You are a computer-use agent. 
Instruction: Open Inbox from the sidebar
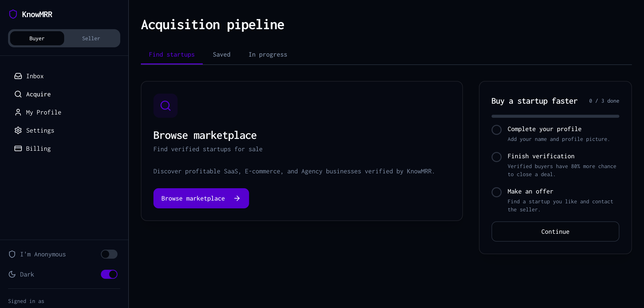pyautogui.click(x=64, y=76)
